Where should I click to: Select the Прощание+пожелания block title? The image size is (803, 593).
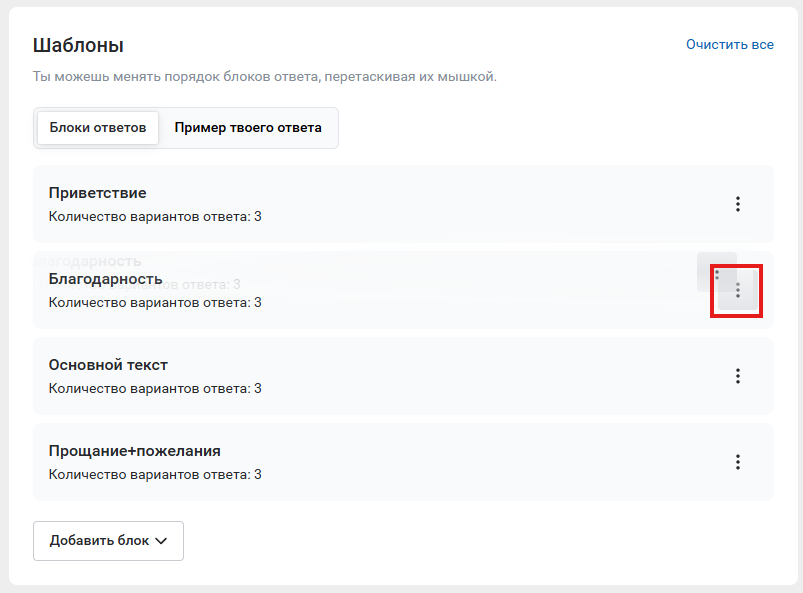pyautogui.click(x=134, y=451)
